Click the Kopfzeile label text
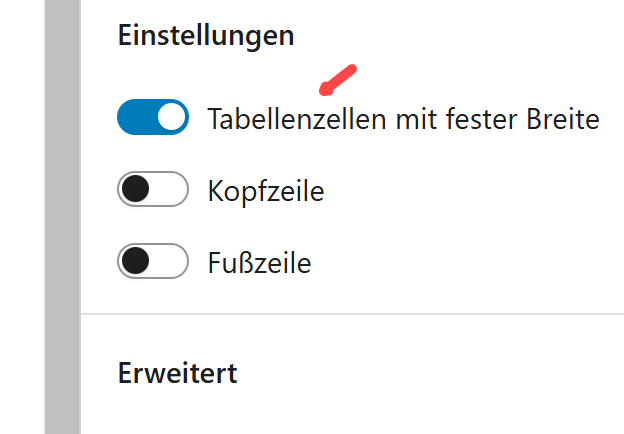Screen dimensions: 624x434 click(266, 191)
